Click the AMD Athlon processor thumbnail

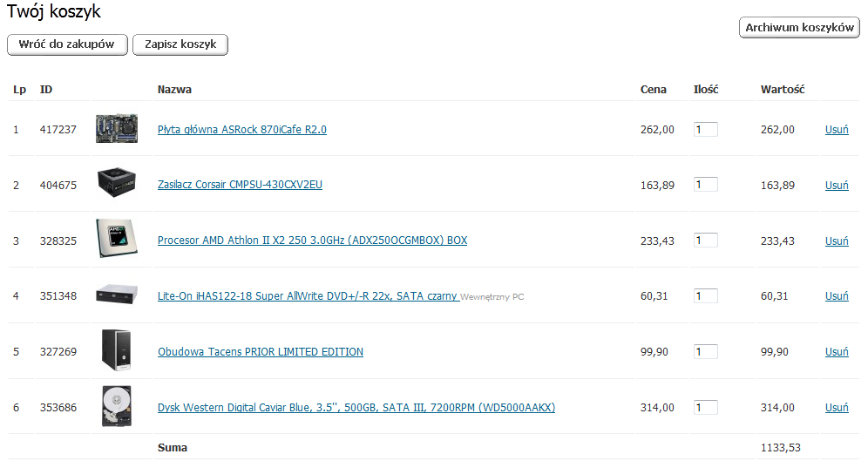tap(116, 238)
